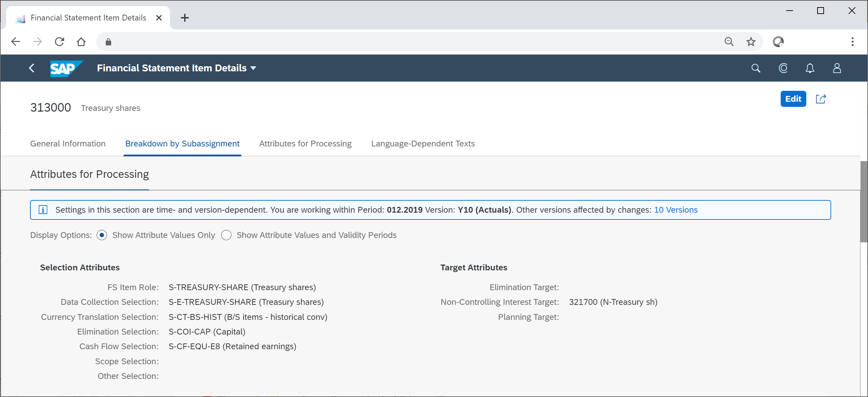Reload the page in browser
Image resolution: width=868 pixels, height=397 pixels.
click(x=59, y=42)
